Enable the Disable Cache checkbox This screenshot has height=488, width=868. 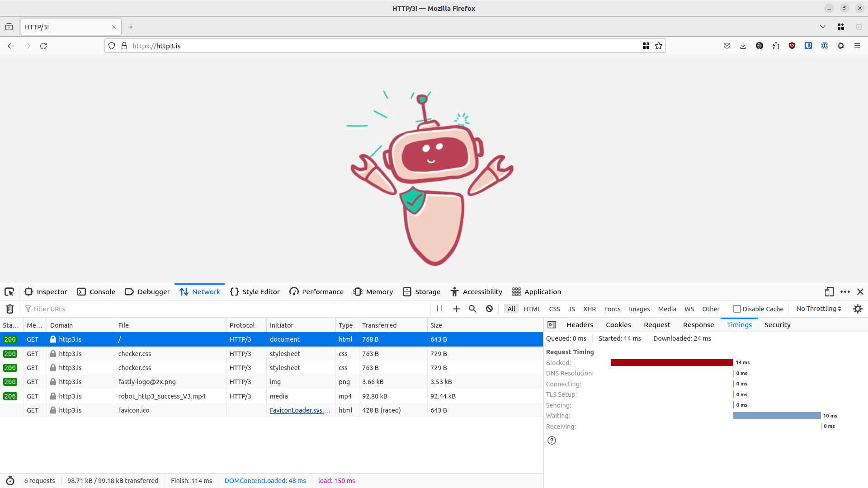(737, 309)
